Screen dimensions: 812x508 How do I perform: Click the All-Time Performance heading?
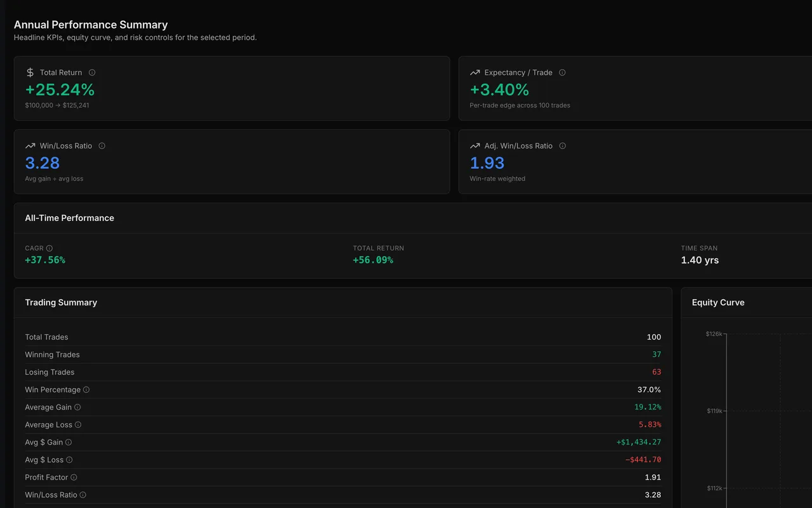(x=70, y=218)
